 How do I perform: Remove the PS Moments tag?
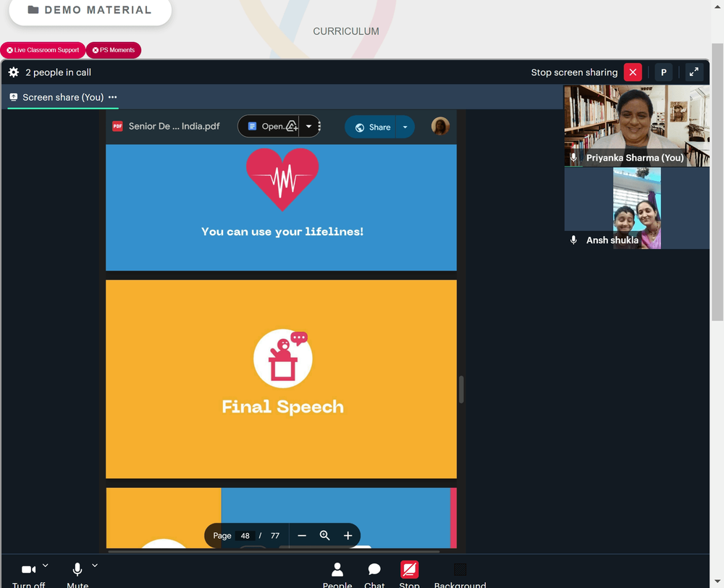(x=96, y=50)
